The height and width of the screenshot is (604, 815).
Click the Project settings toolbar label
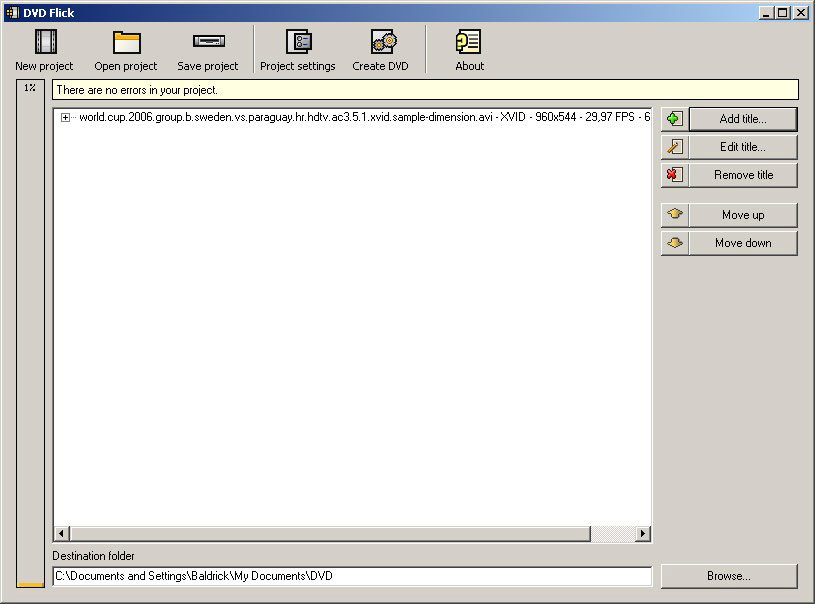click(x=297, y=66)
